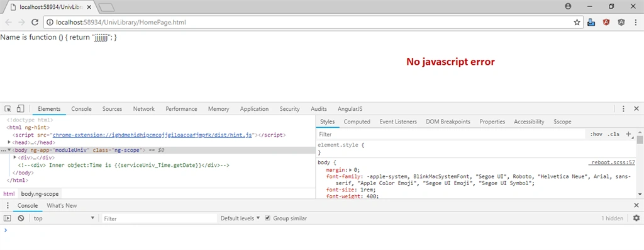Open the top context dropdown
Image resolution: width=644 pixels, height=250 pixels.
64,219
